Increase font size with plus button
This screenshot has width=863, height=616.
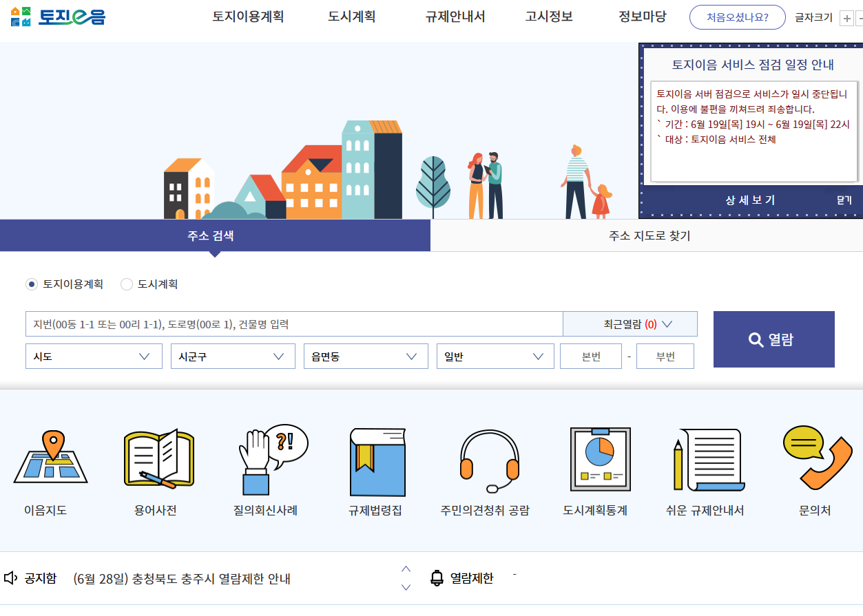coord(846,18)
